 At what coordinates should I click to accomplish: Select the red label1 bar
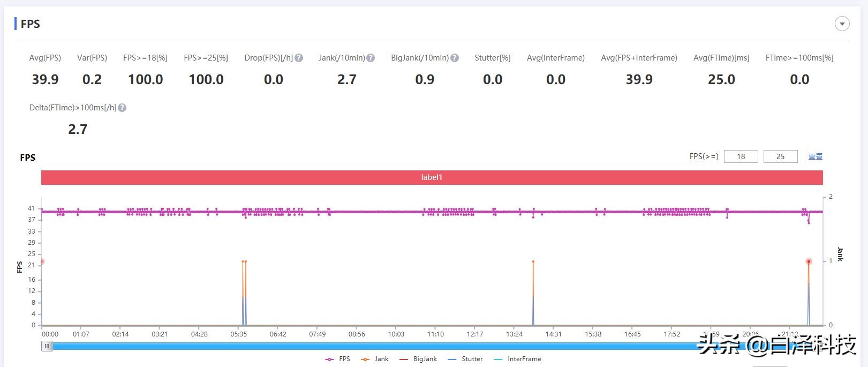(432, 177)
